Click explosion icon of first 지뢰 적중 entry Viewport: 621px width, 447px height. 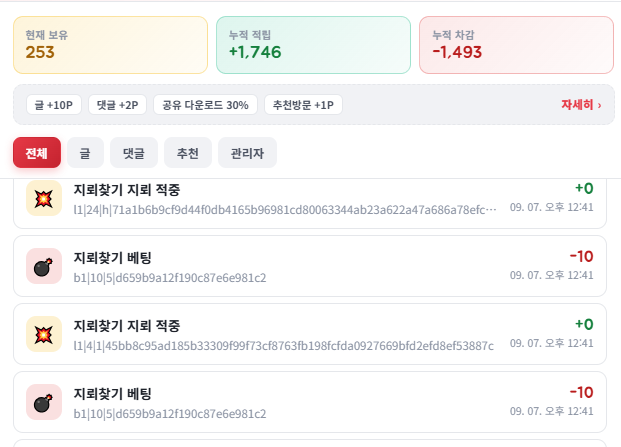44,198
